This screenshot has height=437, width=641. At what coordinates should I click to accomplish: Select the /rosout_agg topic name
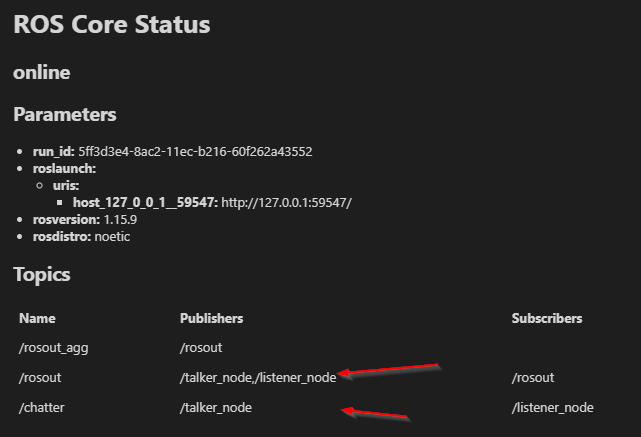click(x=54, y=348)
